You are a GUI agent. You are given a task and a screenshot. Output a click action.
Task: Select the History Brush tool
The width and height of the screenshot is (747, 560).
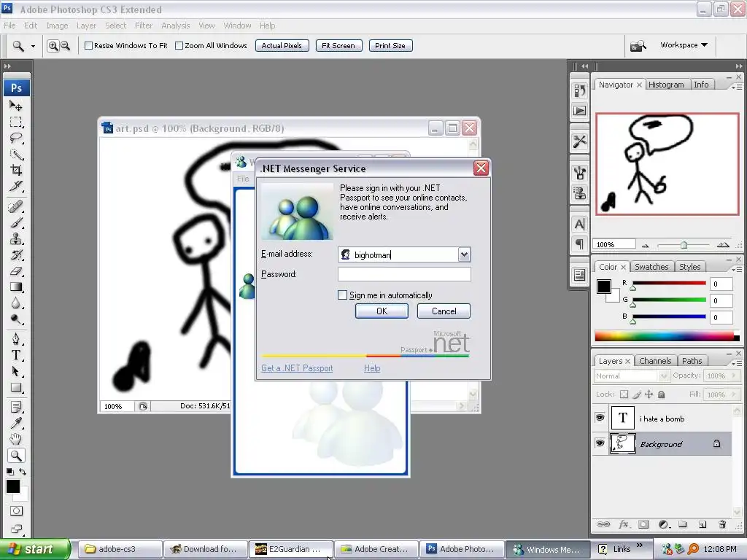pos(16,254)
